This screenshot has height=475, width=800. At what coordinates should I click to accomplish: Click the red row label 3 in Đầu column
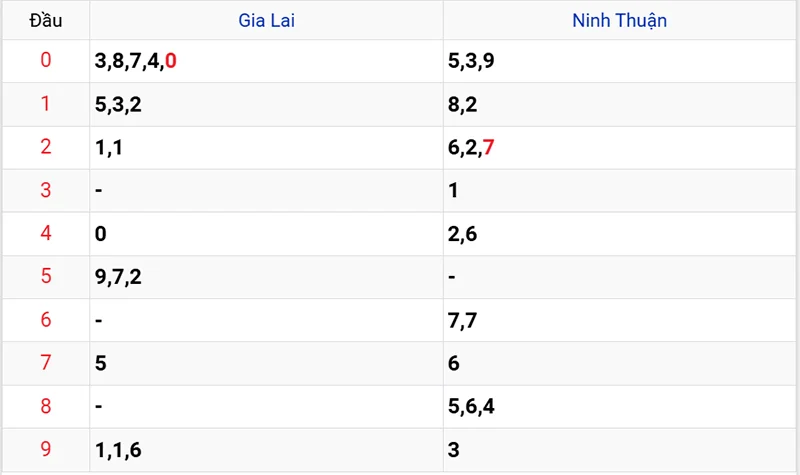coord(45,191)
